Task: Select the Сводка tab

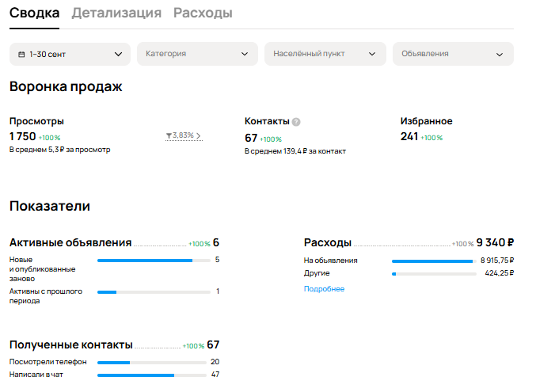Action: pyautogui.click(x=35, y=13)
